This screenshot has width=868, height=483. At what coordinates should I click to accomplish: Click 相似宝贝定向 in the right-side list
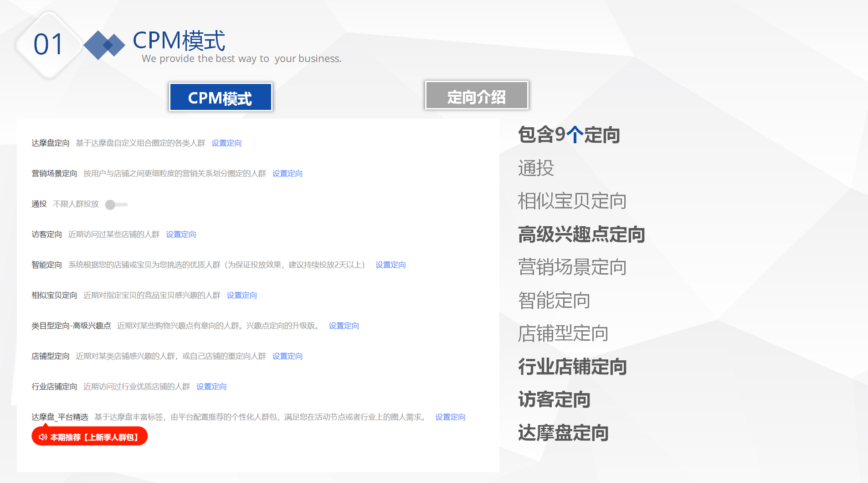coord(572,201)
